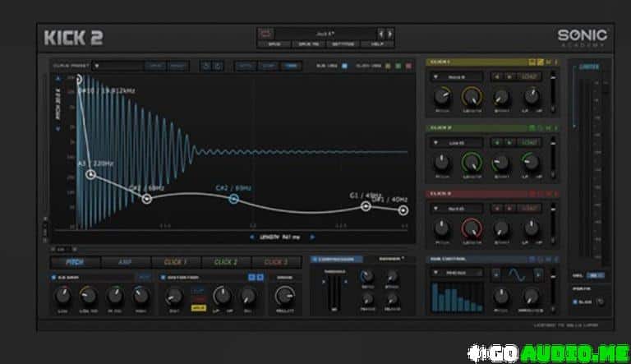
Task: Click previous waveform arrow in Sub Control
Action: (495, 275)
